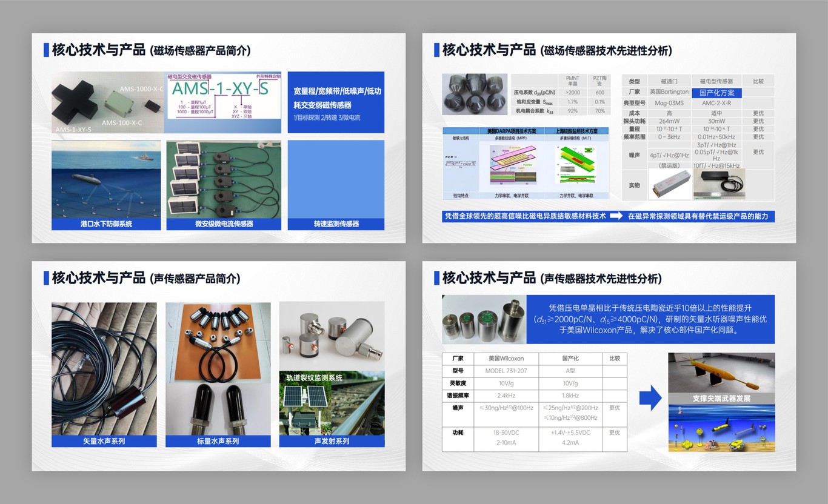
Task: Click the 轨道裂纹监测系统 overlay label
Action: coord(314,377)
